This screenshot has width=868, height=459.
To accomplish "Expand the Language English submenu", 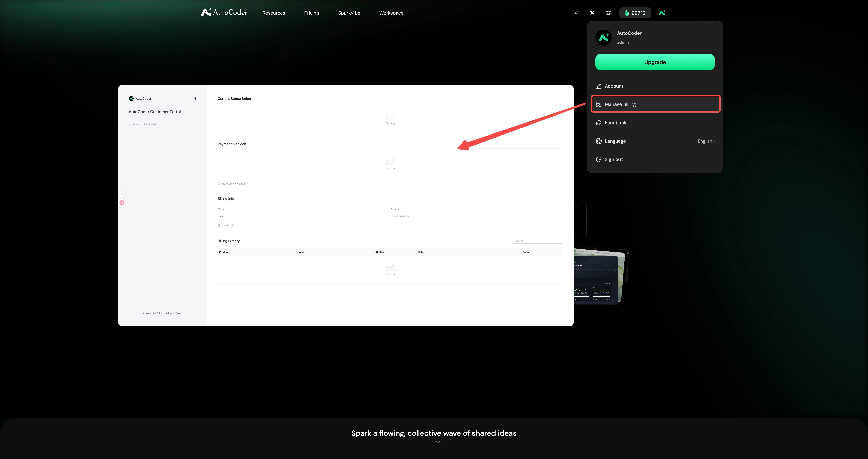I will coord(706,141).
